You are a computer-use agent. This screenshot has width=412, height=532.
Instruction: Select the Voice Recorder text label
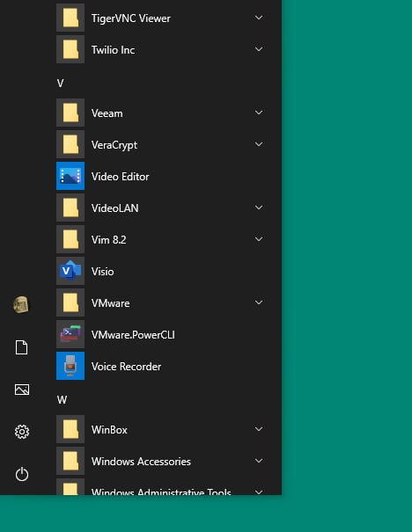click(127, 367)
